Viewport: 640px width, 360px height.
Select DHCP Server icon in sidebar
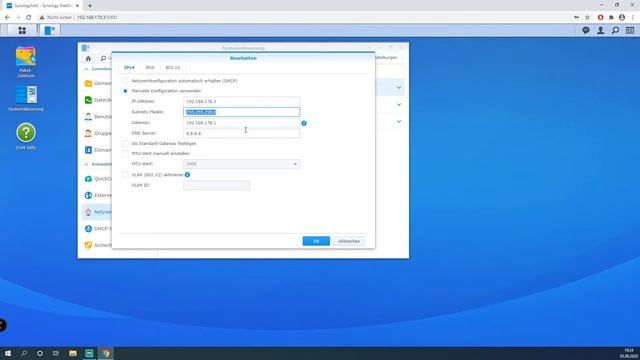88,229
